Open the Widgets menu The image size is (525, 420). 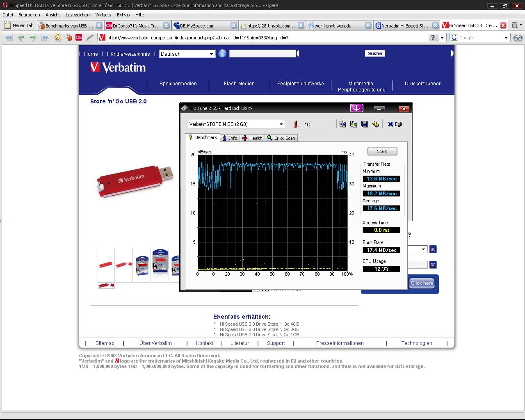point(103,15)
